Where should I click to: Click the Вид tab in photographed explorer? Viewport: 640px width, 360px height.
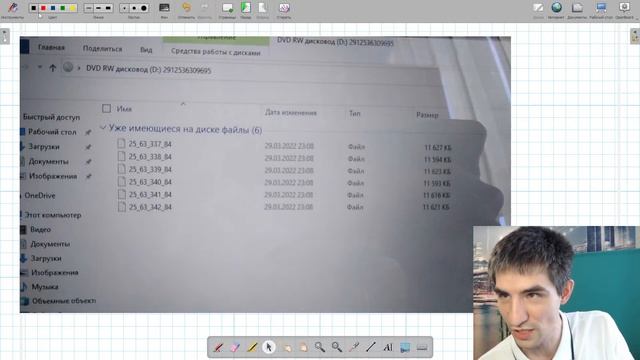[x=146, y=50]
